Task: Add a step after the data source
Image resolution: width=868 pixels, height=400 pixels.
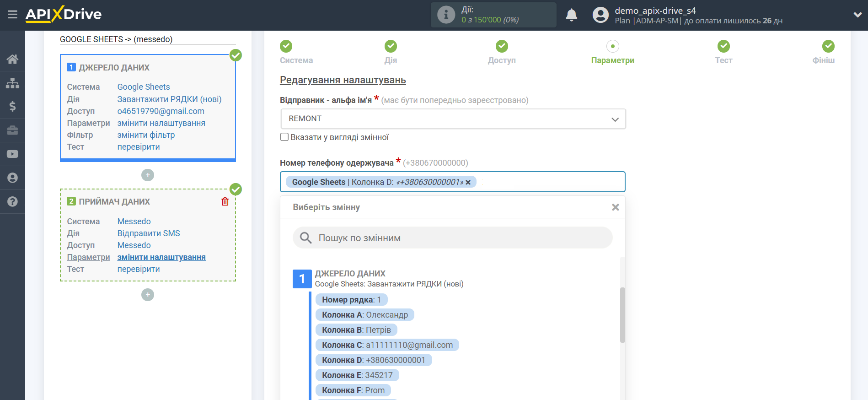Action: (x=148, y=175)
